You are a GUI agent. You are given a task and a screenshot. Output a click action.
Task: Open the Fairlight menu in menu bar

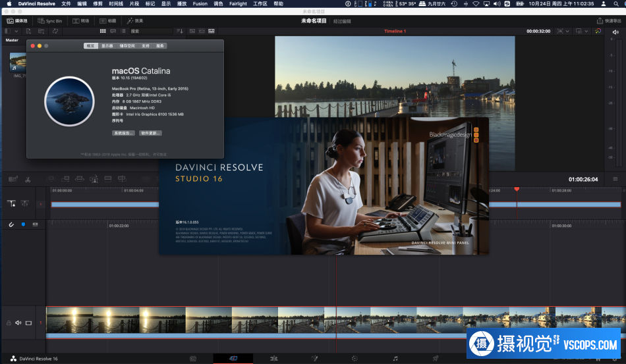click(238, 3)
